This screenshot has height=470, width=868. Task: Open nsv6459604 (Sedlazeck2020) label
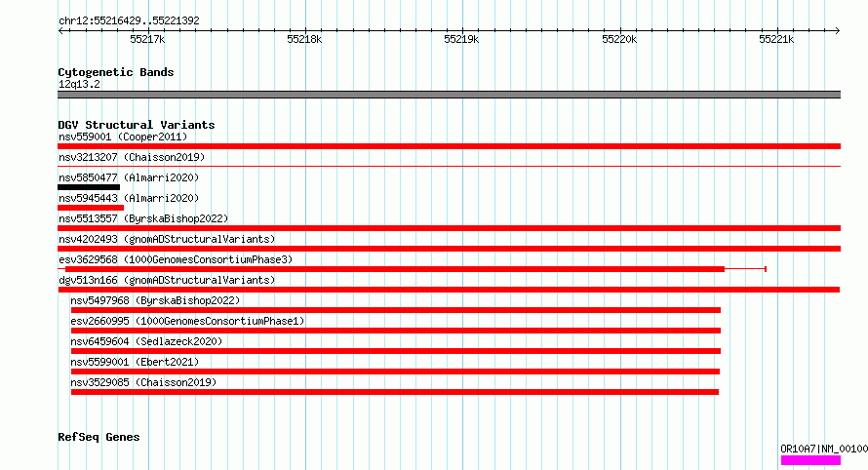146,341
